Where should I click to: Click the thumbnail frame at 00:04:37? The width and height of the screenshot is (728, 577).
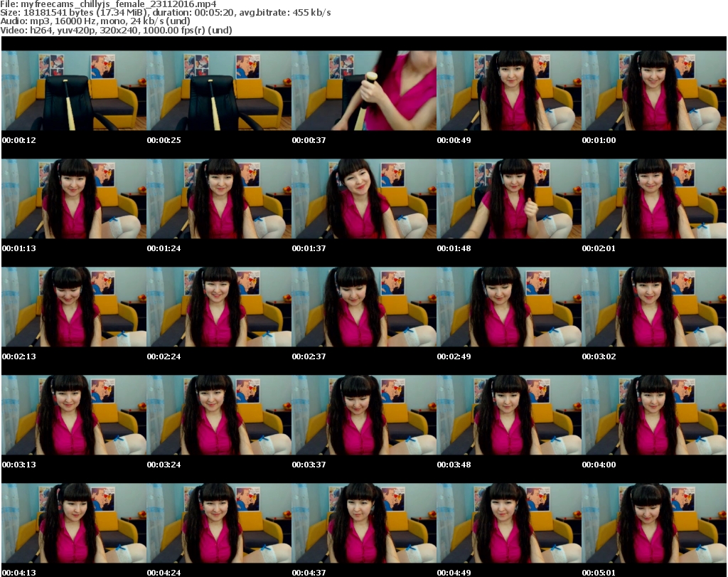click(364, 523)
